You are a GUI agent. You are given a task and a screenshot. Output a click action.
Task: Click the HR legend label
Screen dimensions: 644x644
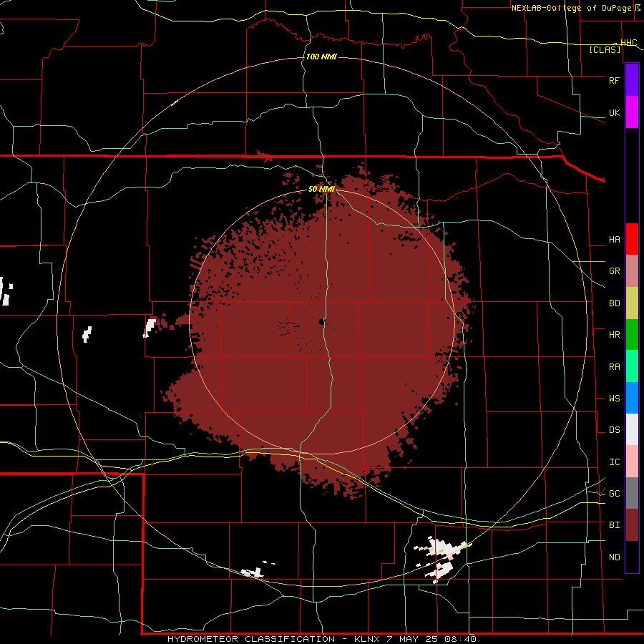tap(614, 335)
